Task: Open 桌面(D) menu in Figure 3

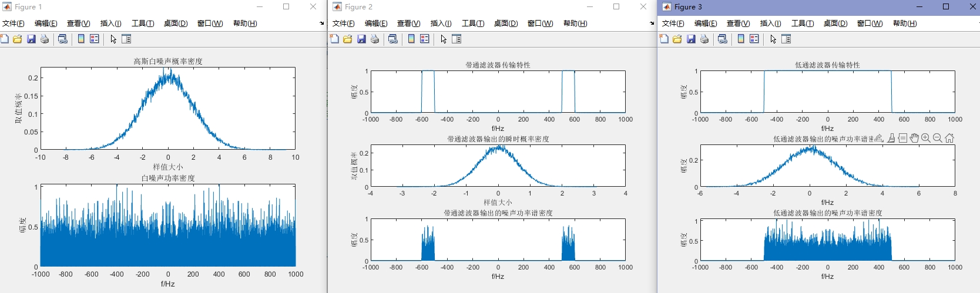Action: click(x=835, y=23)
